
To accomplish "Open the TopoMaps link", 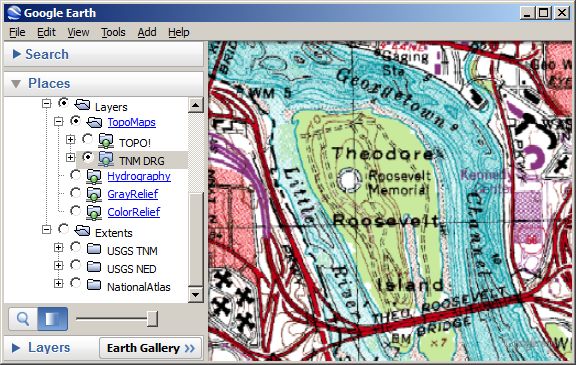I will [132, 122].
